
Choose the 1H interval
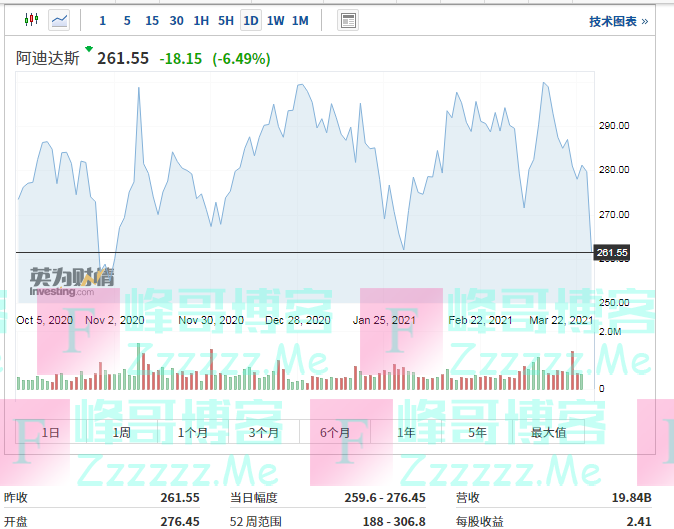pyautogui.click(x=201, y=21)
